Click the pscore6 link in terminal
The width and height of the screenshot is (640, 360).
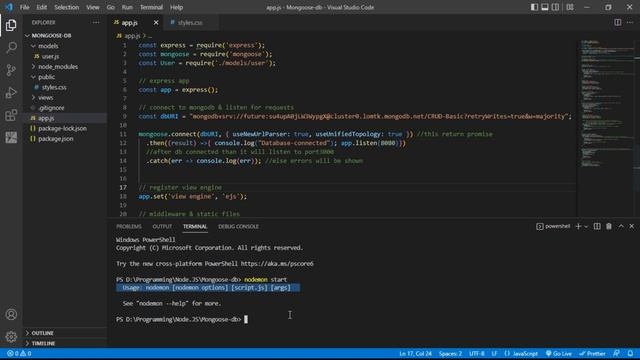[277, 264]
